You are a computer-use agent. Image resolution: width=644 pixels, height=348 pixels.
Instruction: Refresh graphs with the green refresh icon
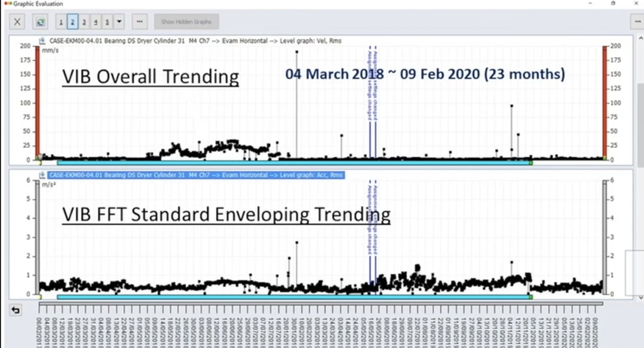[x=40, y=22]
